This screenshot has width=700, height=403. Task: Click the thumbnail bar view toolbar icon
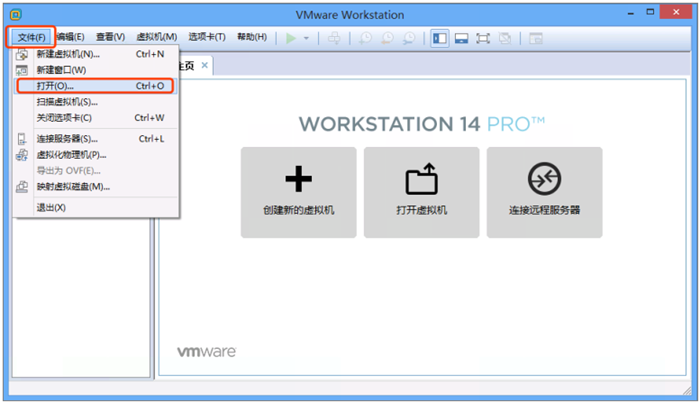(461, 38)
